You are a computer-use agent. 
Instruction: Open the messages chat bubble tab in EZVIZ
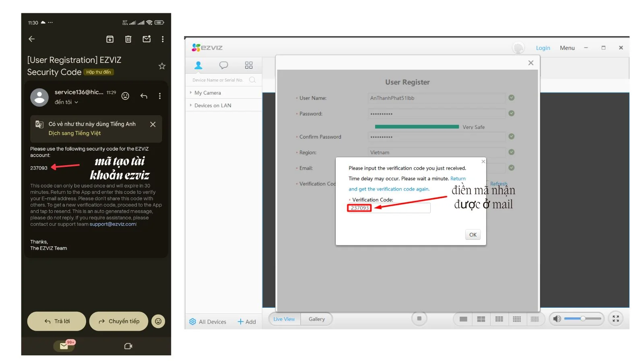point(223,65)
